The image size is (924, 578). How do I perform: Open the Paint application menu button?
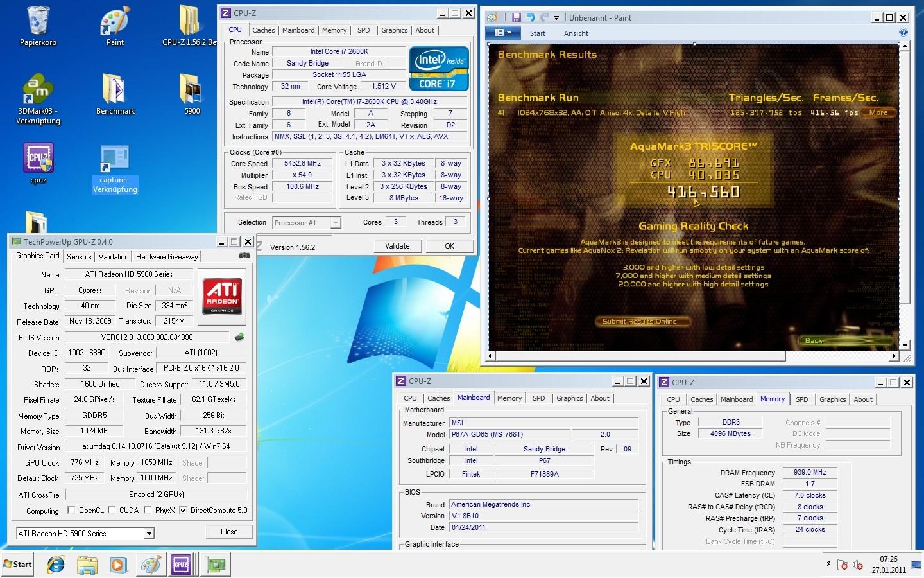[502, 33]
